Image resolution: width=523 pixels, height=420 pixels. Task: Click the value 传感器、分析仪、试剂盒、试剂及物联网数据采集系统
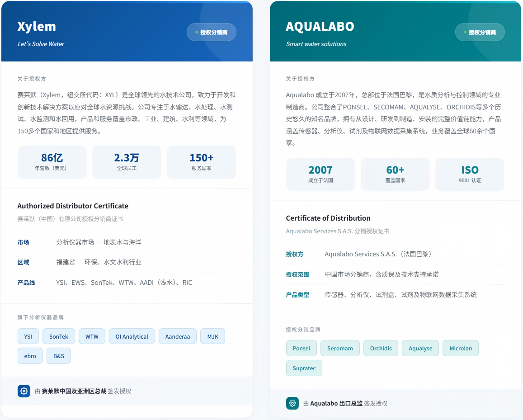click(400, 295)
